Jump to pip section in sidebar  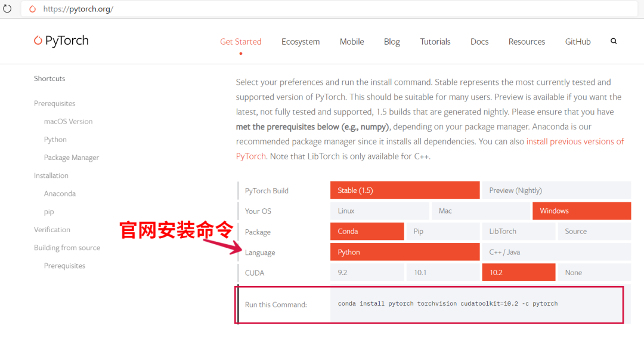[x=49, y=212]
